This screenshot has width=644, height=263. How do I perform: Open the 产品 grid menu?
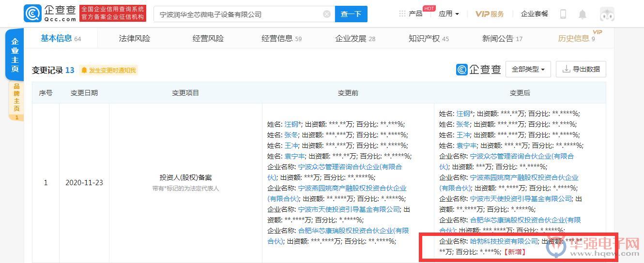click(411, 14)
